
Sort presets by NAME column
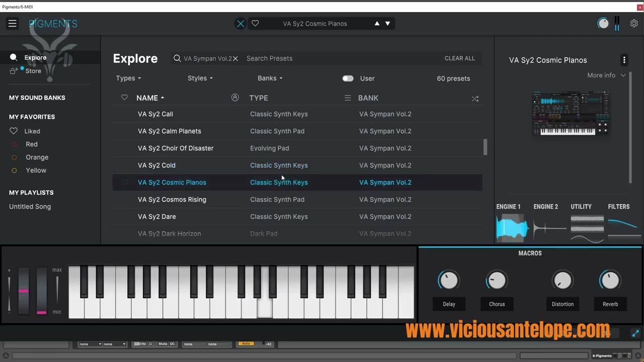coord(150,98)
